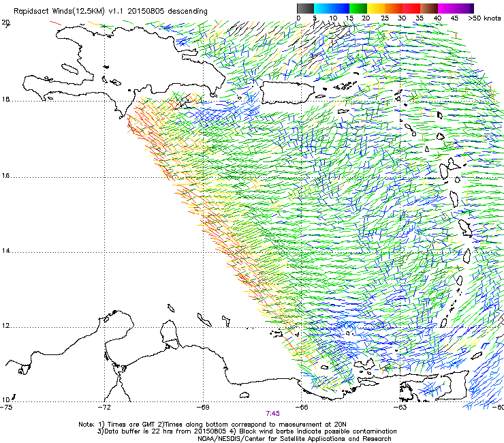
Task: Click the '-69' longitude axis label
Action: point(203,408)
